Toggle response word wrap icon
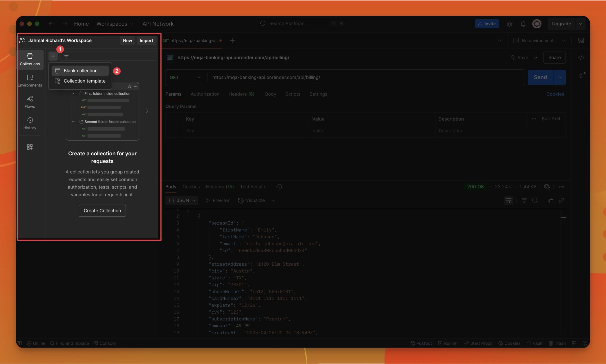606x364 pixels. click(508, 200)
